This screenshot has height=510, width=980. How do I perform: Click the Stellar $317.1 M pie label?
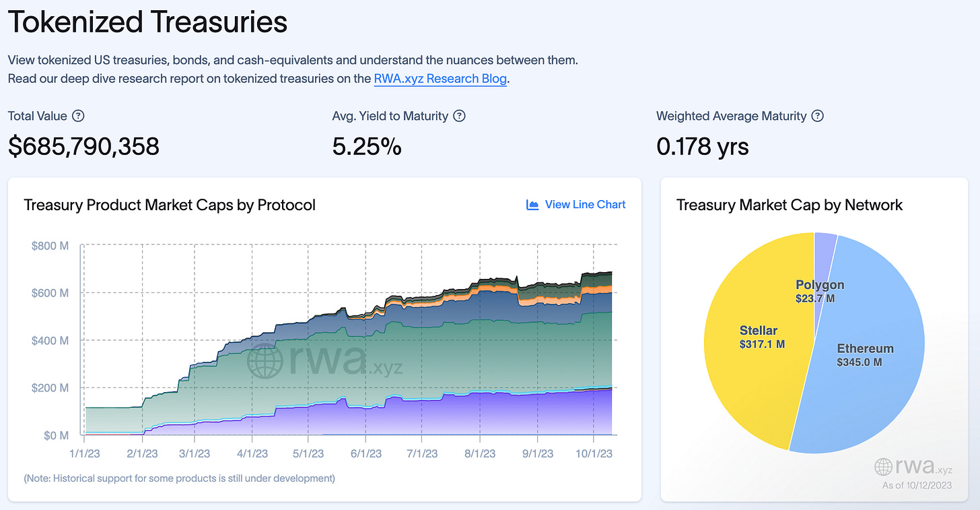click(762, 337)
